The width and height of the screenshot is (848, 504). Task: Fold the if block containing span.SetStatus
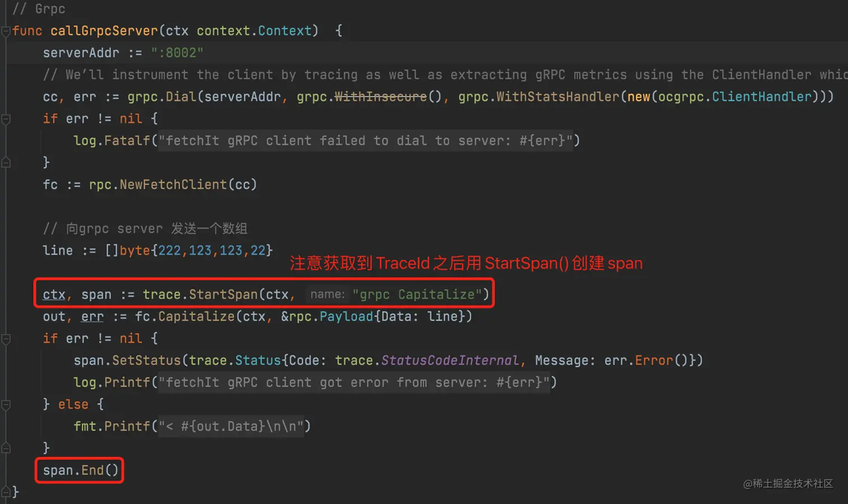click(6, 339)
